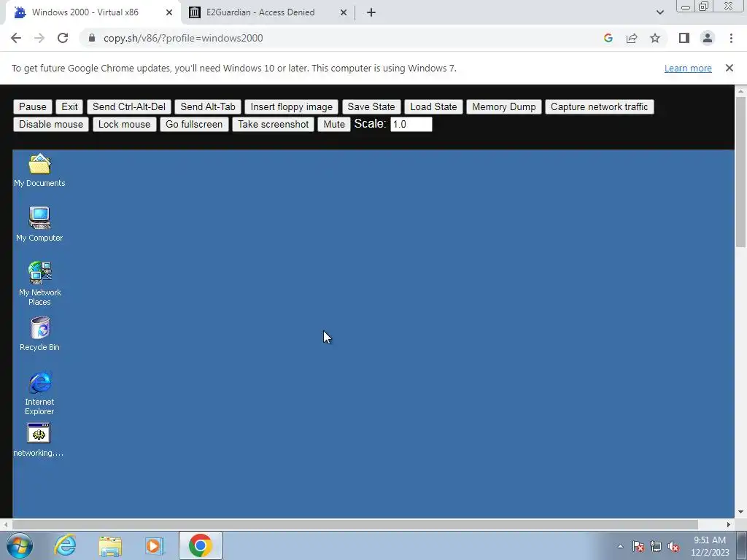Open Windows Media Player from the taskbar

click(x=154, y=545)
